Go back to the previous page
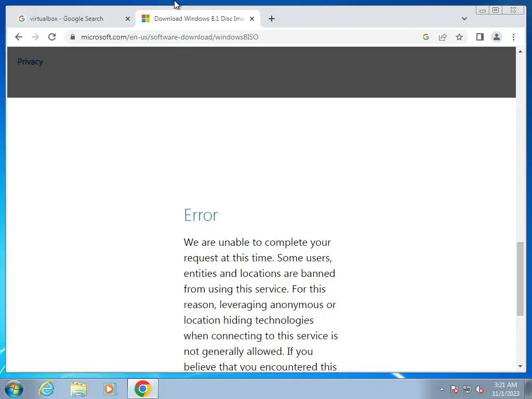 19,37
